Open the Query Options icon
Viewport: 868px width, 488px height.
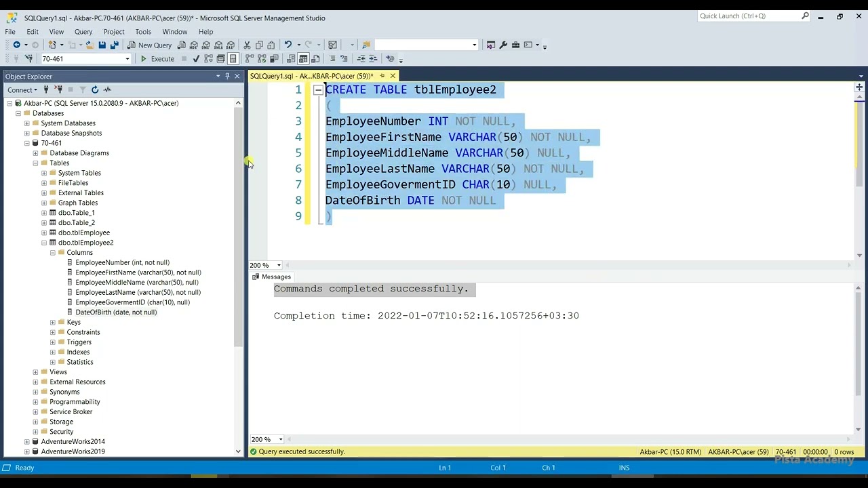220,58
